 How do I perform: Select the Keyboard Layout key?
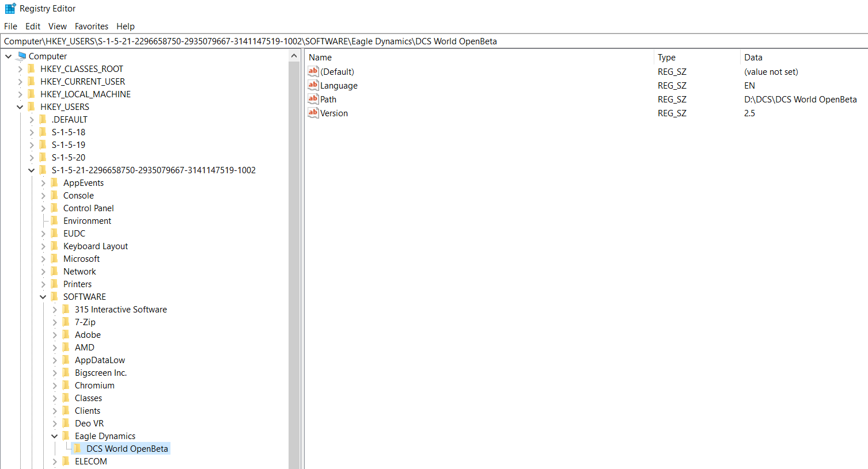tap(96, 246)
